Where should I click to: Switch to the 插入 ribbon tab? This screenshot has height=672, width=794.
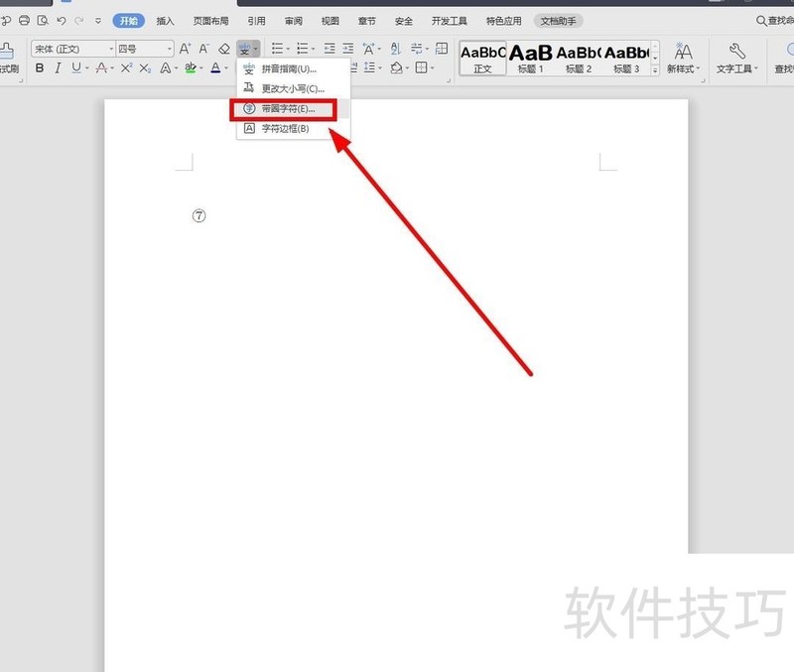165,21
